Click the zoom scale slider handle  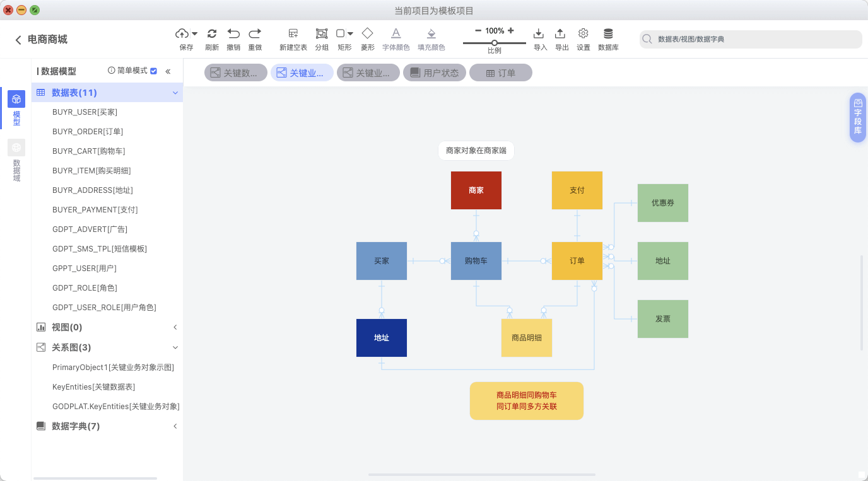pyautogui.click(x=495, y=43)
